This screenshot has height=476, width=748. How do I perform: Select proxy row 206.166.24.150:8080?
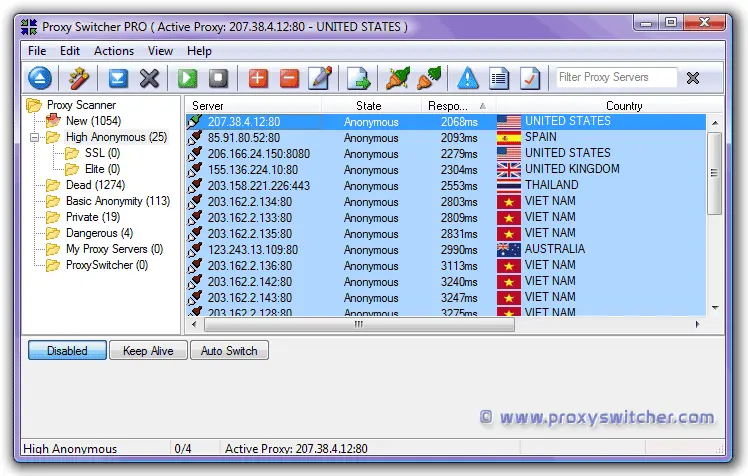446,154
